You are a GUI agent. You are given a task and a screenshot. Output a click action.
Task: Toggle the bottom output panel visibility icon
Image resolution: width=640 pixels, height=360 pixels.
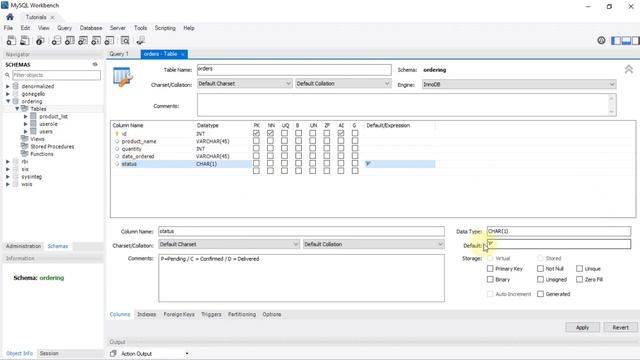point(626,40)
